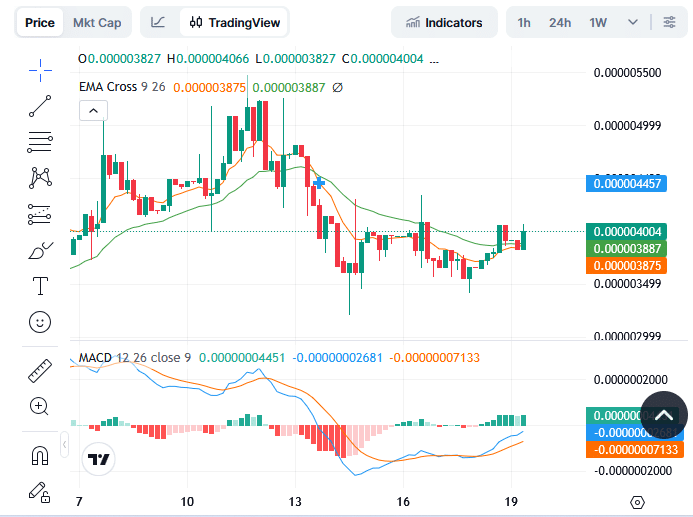Collapse the left drawing toolbar
Screen dimensions: 693x517
(x=65, y=441)
